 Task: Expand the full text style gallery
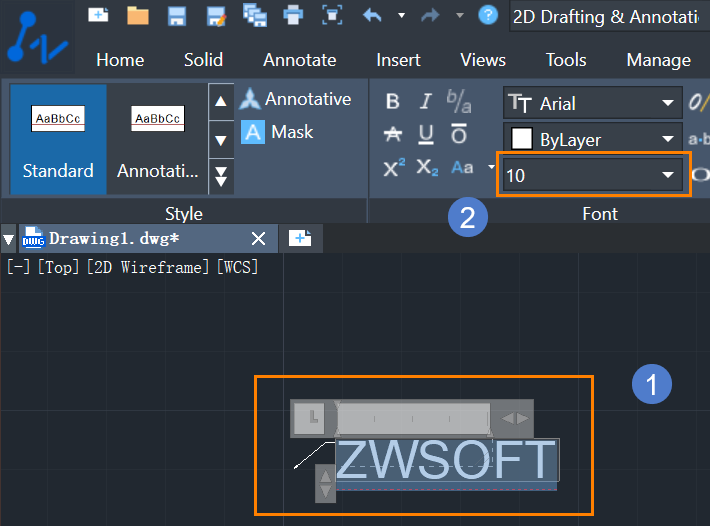point(221,177)
